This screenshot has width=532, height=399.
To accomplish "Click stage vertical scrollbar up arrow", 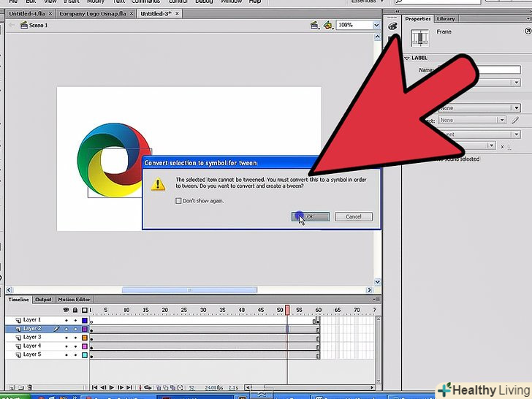I will (377, 37).
